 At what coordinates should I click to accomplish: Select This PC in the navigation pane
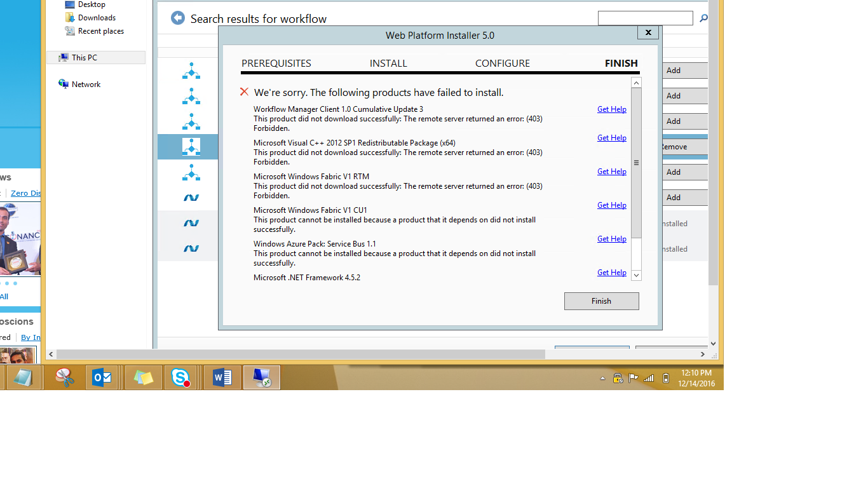click(96, 57)
